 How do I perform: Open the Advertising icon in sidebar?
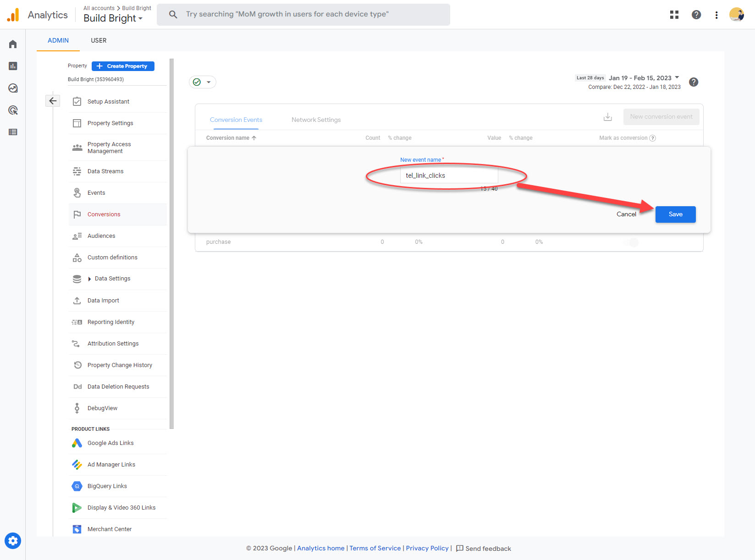point(13,110)
